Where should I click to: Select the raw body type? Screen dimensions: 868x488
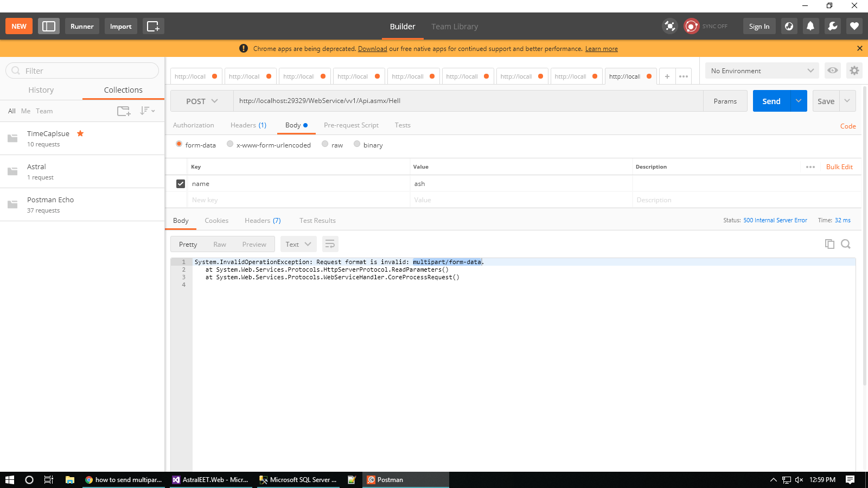[x=325, y=144]
